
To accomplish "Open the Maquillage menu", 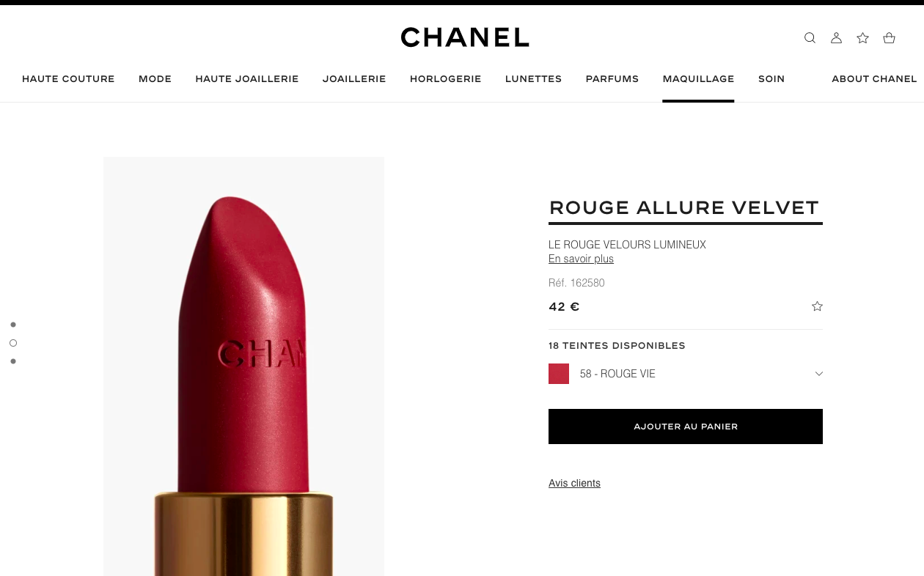I will [x=698, y=79].
